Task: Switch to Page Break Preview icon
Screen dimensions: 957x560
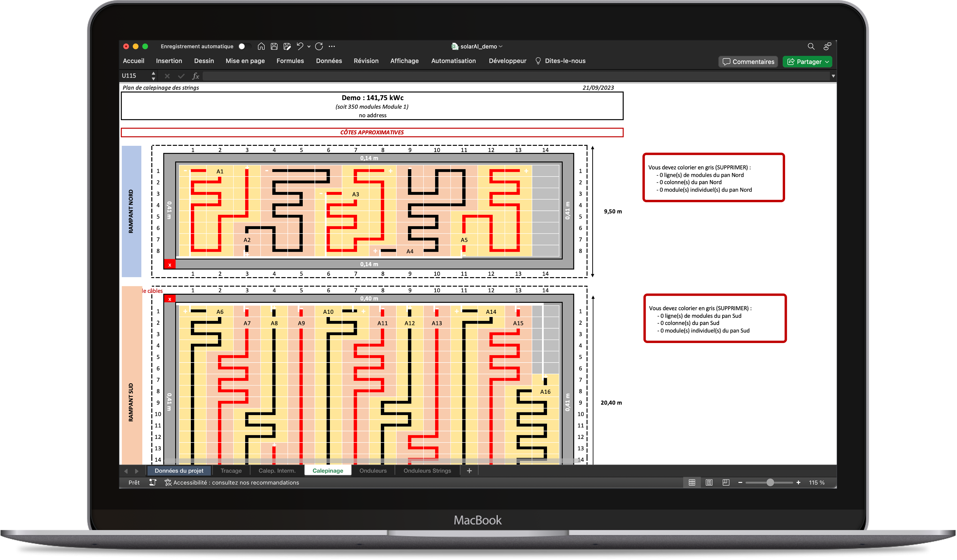Action: tap(726, 483)
